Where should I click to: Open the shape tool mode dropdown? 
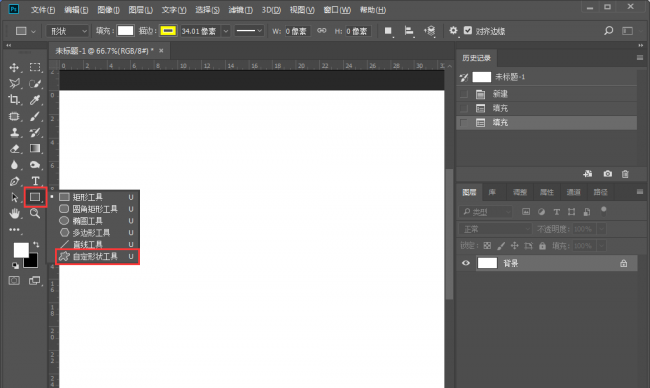68,31
